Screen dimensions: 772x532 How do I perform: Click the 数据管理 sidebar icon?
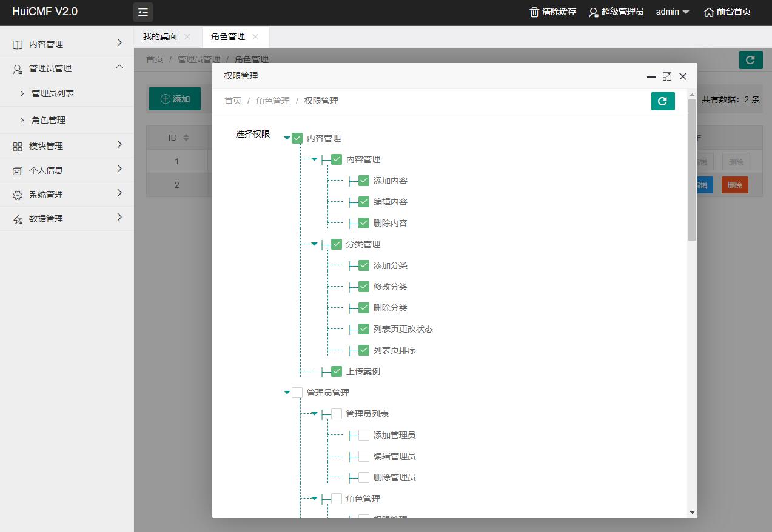click(18, 219)
